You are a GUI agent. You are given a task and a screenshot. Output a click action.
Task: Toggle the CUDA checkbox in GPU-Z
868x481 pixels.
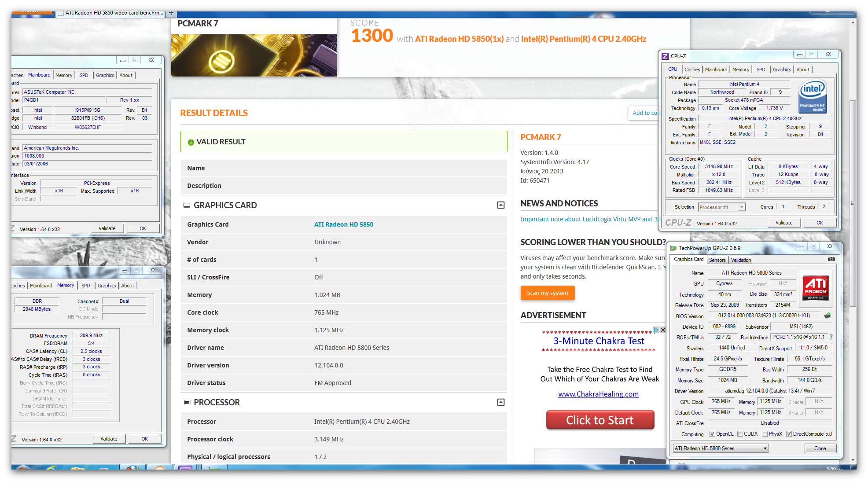(740, 434)
